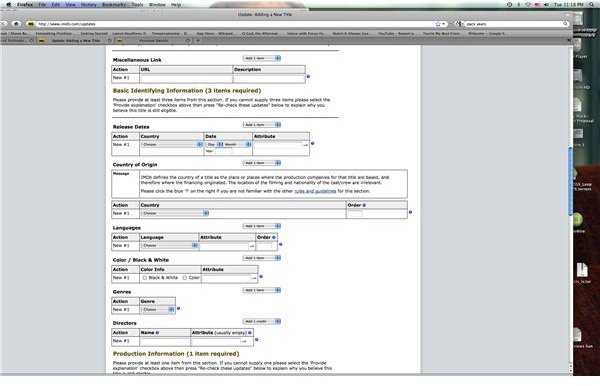
Task: Click the home icon in Firefox toolbar
Action: 16,24
